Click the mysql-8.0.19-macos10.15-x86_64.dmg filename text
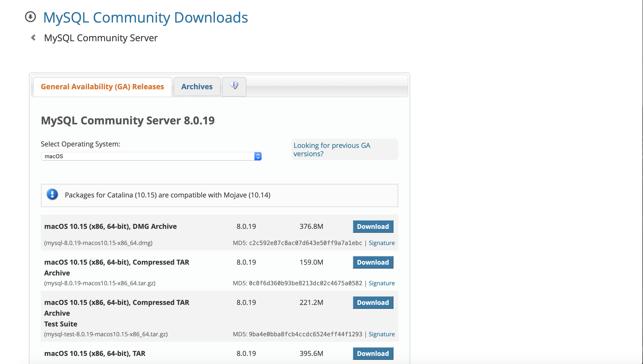This screenshot has height=364, width=643. 98,243
